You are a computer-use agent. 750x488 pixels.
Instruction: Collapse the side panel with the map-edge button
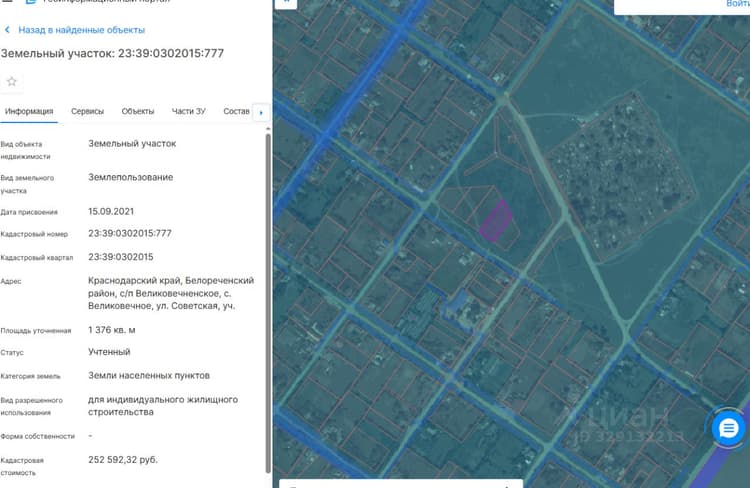tap(286, 3)
